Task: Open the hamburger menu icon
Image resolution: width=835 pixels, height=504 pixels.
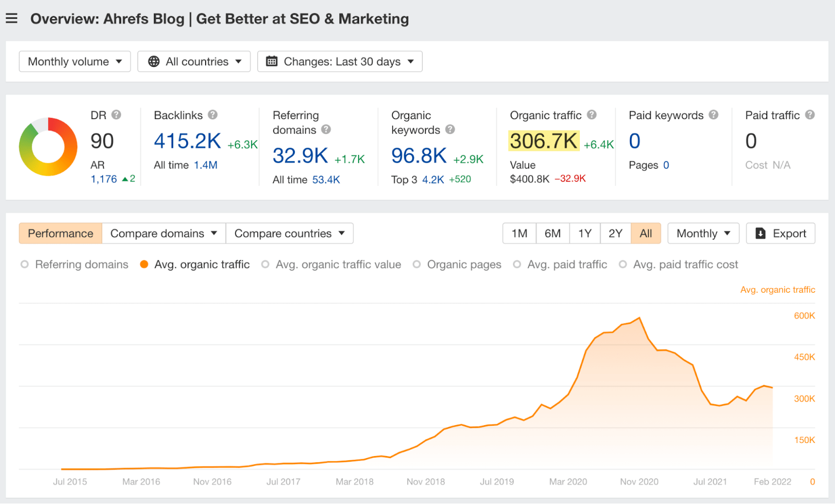Action: pyautogui.click(x=11, y=19)
